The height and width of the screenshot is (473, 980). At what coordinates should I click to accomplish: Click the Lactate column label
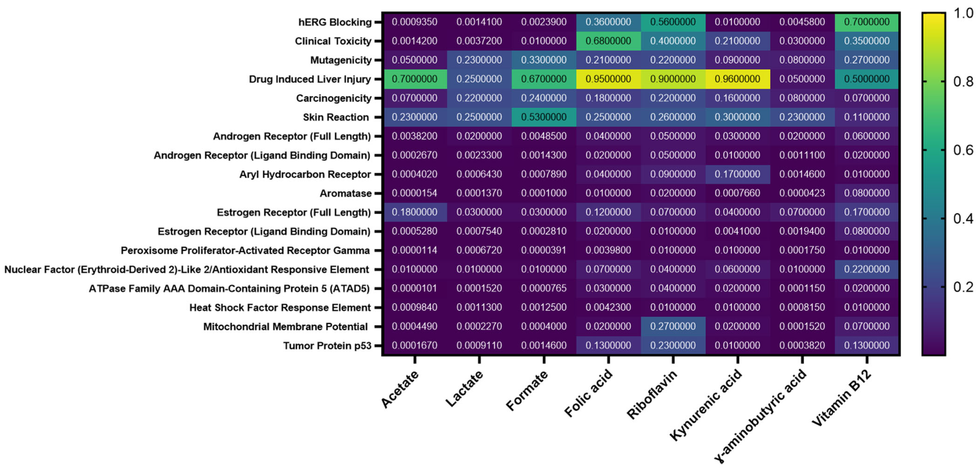(x=464, y=389)
